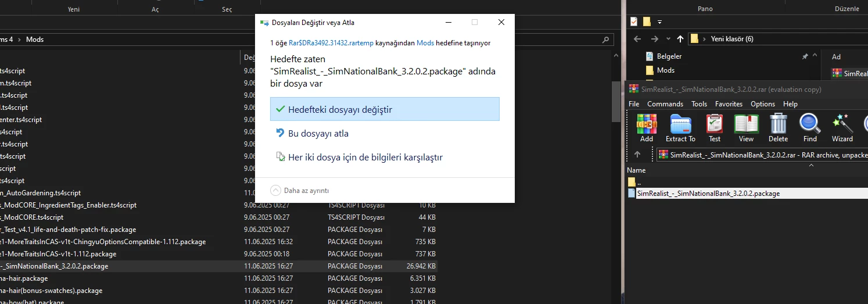Select SimRea... rar file in right Explorer
Image resolution: width=868 pixels, height=304 pixels.
pyautogui.click(x=849, y=74)
